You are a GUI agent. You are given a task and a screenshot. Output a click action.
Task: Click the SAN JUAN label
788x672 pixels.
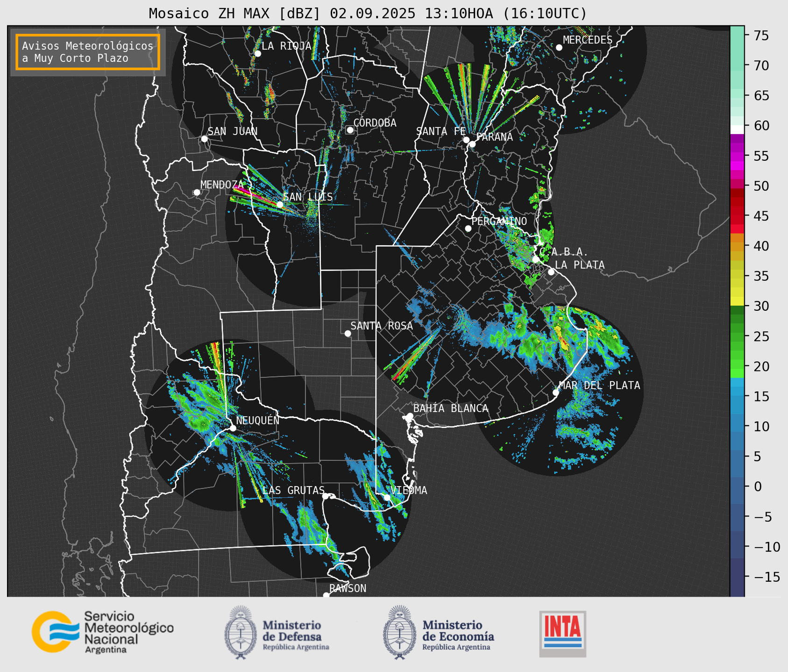pyautogui.click(x=232, y=132)
